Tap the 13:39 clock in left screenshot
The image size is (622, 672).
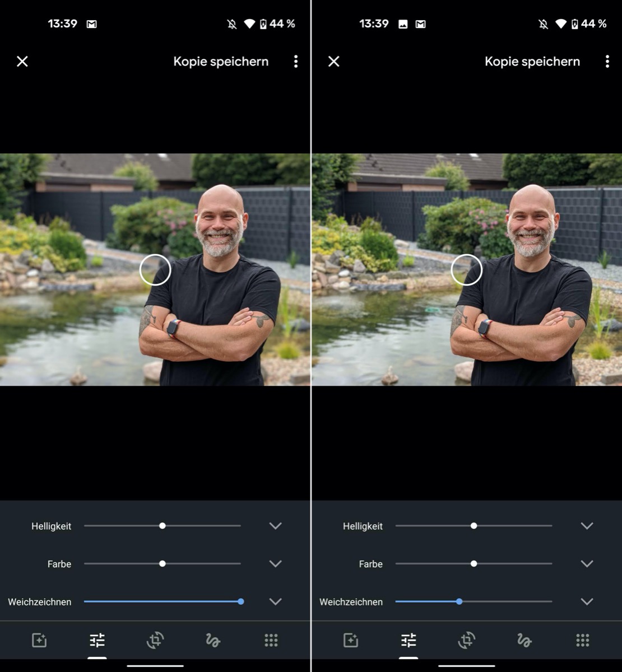point(62,24)
